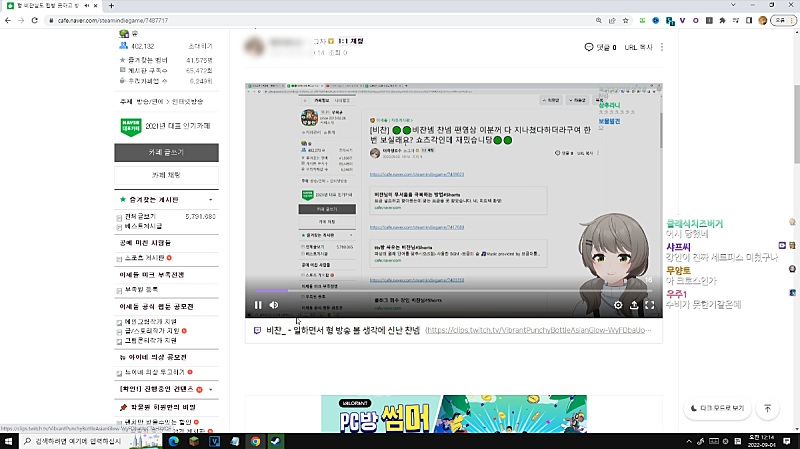Reload the page with the refresh icon

pos(34,20)
